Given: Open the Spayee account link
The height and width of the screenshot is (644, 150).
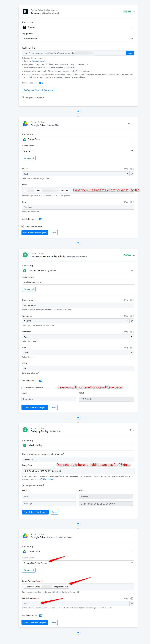Looking at the screenshot, I should click(x=38, y=61).
